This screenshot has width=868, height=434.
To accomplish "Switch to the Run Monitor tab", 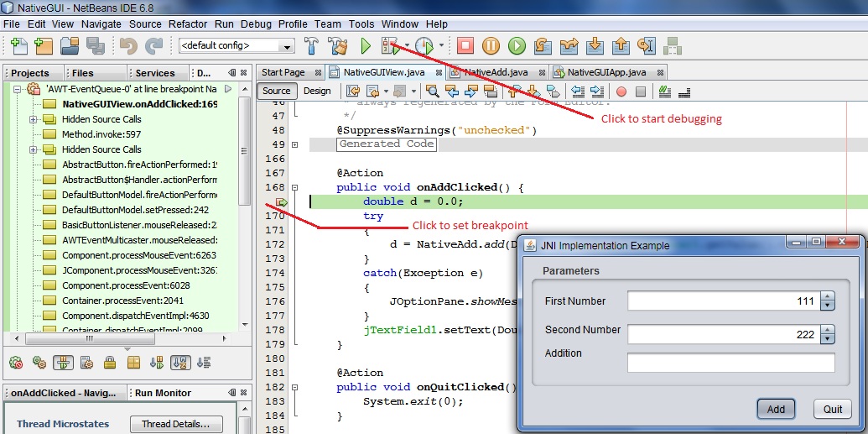I will coord(163,393).
